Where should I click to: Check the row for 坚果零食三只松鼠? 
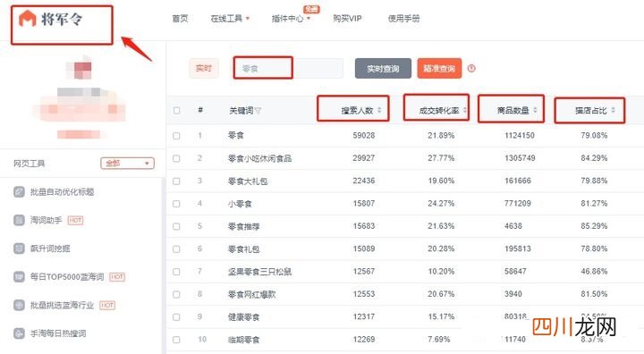coord(176,272)
